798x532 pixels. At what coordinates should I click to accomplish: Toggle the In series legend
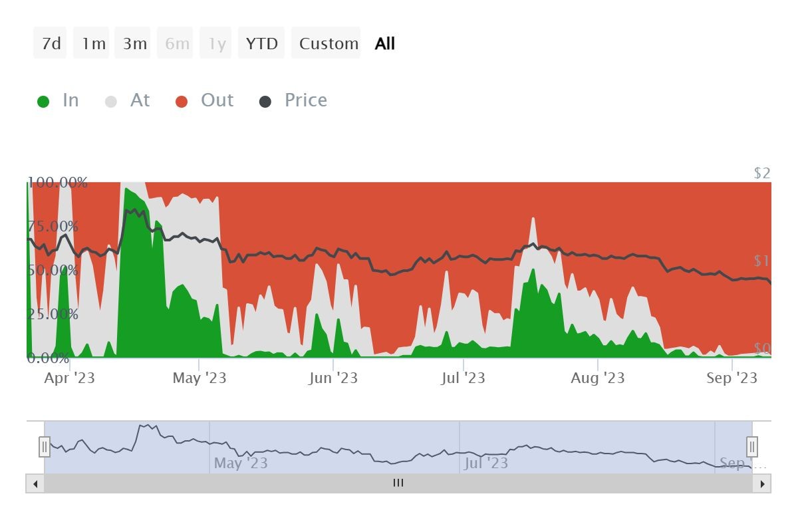tap(59, 100)
